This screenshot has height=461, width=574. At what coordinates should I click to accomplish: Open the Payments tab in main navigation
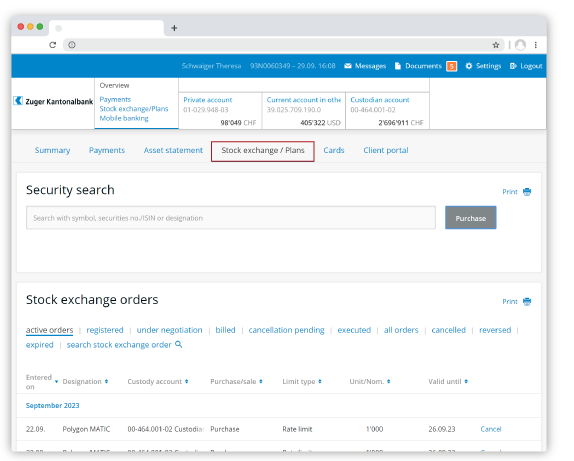(x=107, y=150)
